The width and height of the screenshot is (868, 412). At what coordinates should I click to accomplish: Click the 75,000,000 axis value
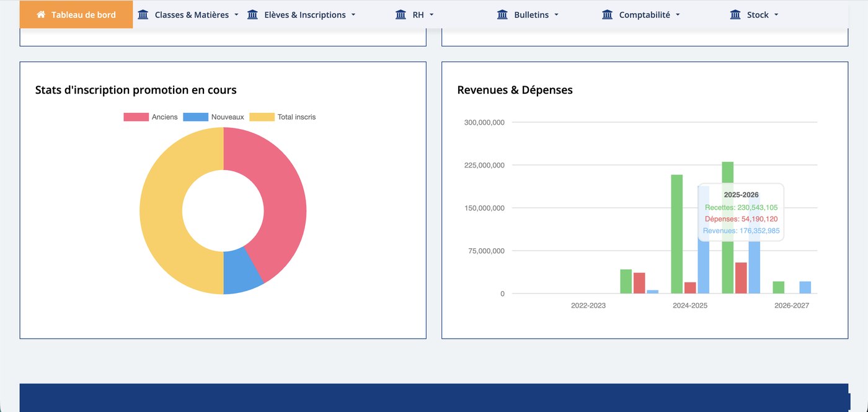[487, 251]
